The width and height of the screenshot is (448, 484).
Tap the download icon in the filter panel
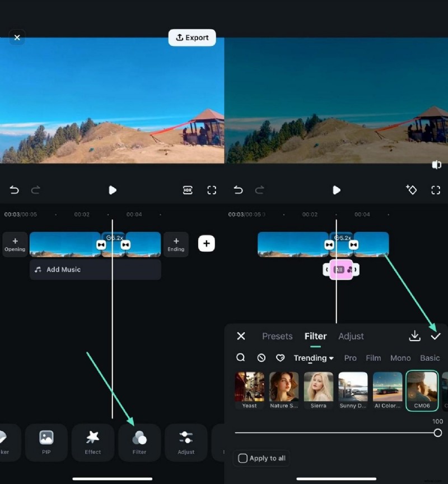pos(415,336)
